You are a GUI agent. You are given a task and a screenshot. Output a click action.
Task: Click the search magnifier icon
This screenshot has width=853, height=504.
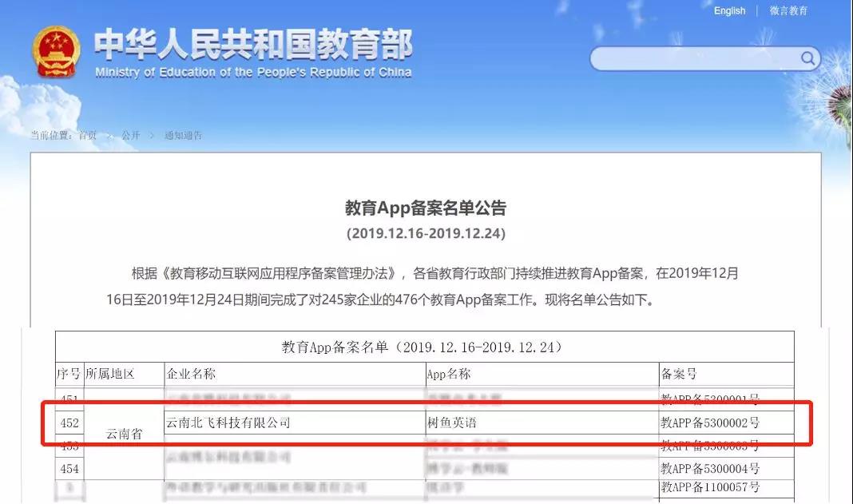pos(807,58)
